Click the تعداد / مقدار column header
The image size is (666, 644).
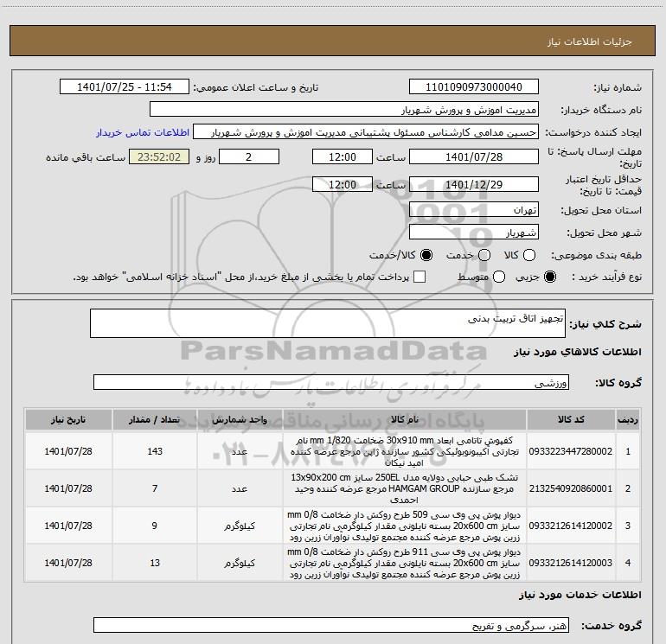click(x=155, y=420)
